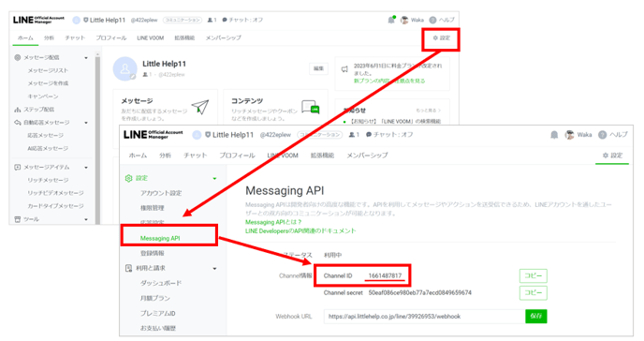Open 新プランの内容 green link
This screenshot has height=341, width=644.
click(x=389, y=81)
